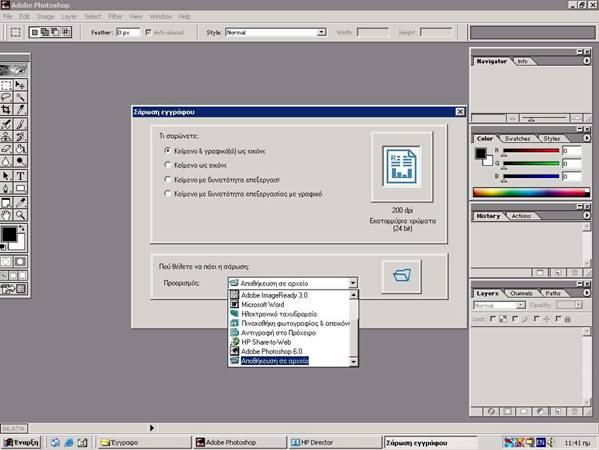599x450 pixels.
Task: Select the Crop tool
Action: click(x=6, y=110)
